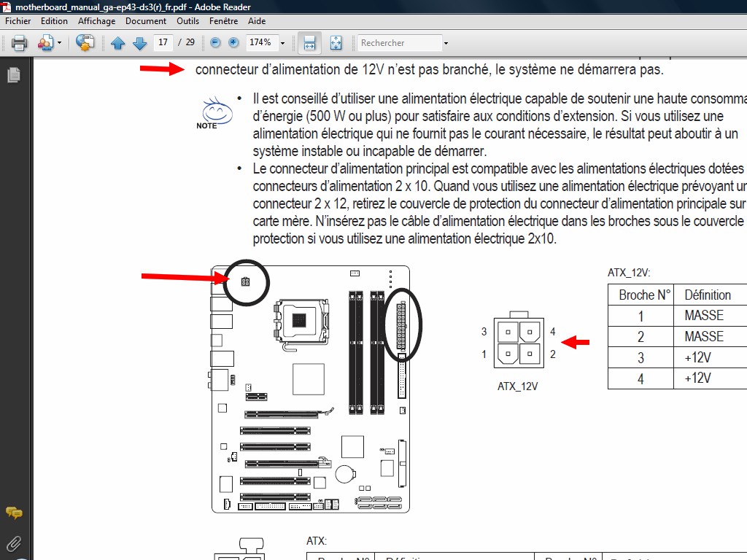This screenshot has width=747, height=560.
Task: Open the collaborate/share icon in toolbar
Action: pos(45,43)
